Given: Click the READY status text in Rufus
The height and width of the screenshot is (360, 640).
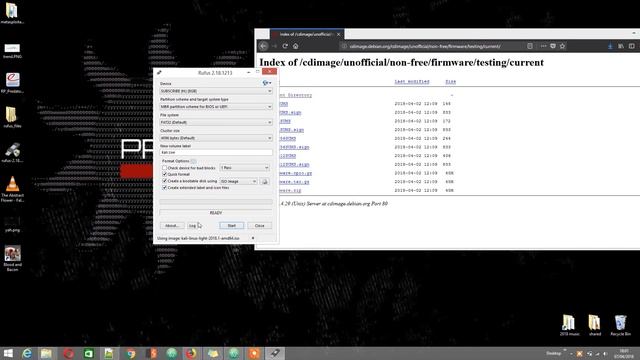Looking at the screenshot, I should click(x=216, y=213).
